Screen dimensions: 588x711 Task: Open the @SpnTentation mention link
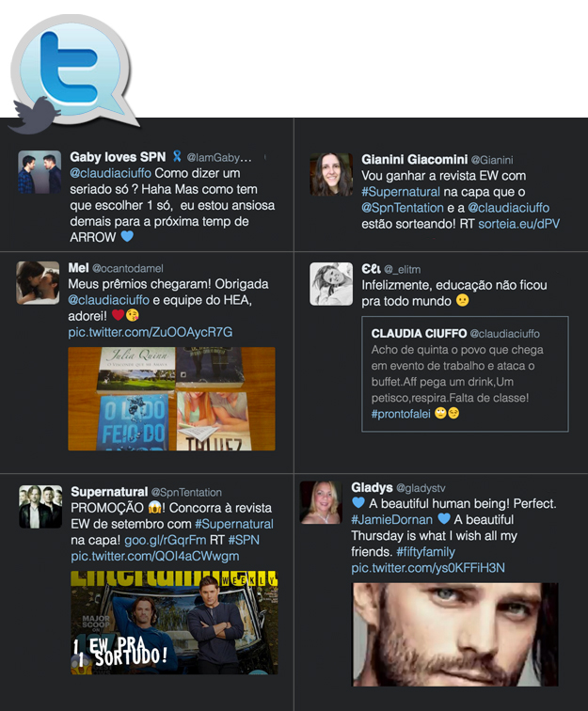coord(403,208)
